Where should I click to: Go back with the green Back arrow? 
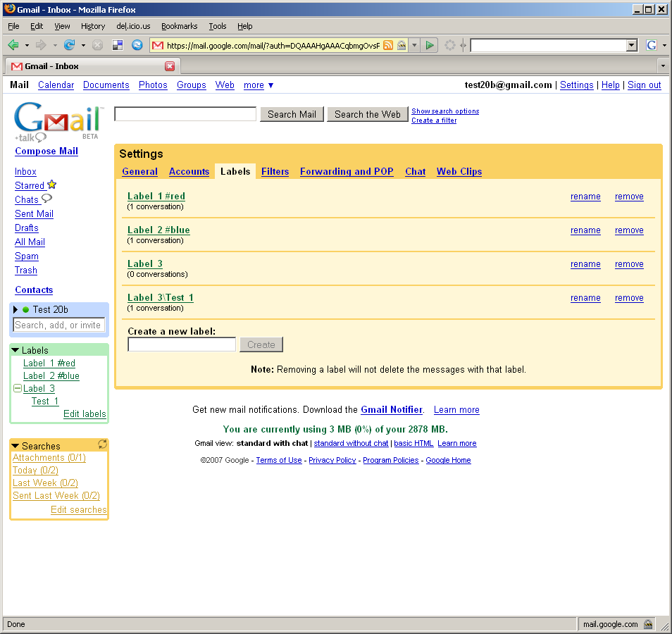click(13, 45)
